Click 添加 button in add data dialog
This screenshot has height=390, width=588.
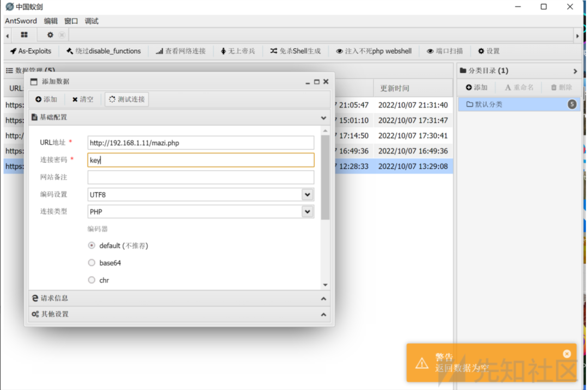46,100
